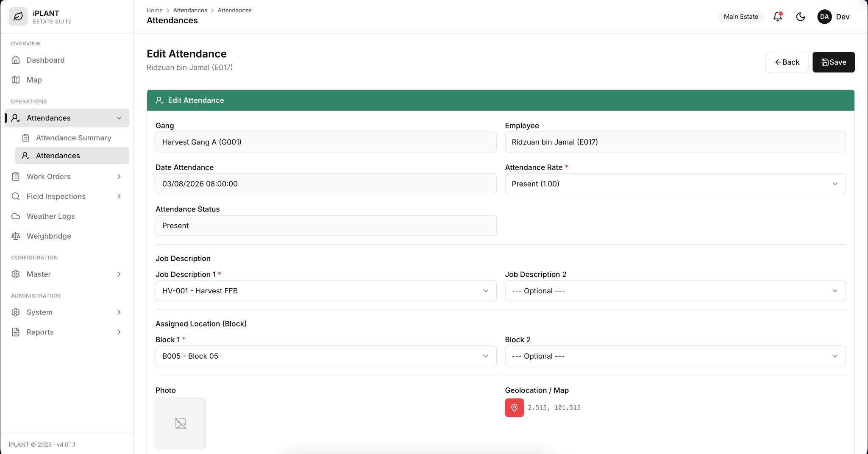
Task: Click the coordinates text 2.515, 101.515
Action: [554, 408]
